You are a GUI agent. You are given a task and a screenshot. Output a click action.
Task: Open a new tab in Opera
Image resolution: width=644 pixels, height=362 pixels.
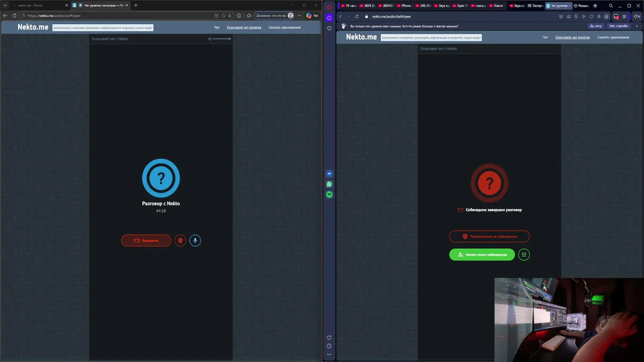[595, 6]
